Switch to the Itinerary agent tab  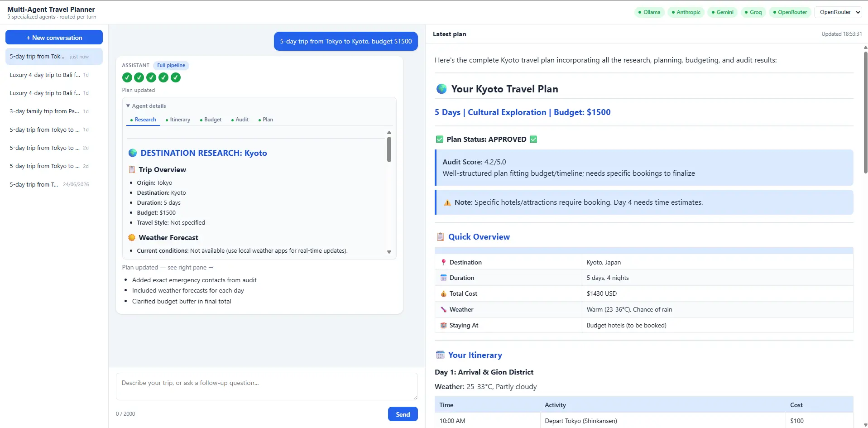pos(178,120)
